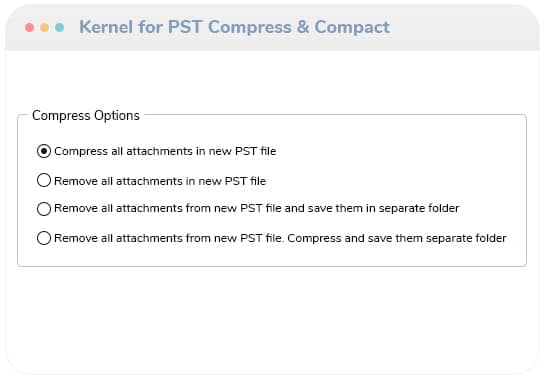Click the empty white area below the Compress Options box
The width and height of the screenshot is (545, 380).
(272, 318)
